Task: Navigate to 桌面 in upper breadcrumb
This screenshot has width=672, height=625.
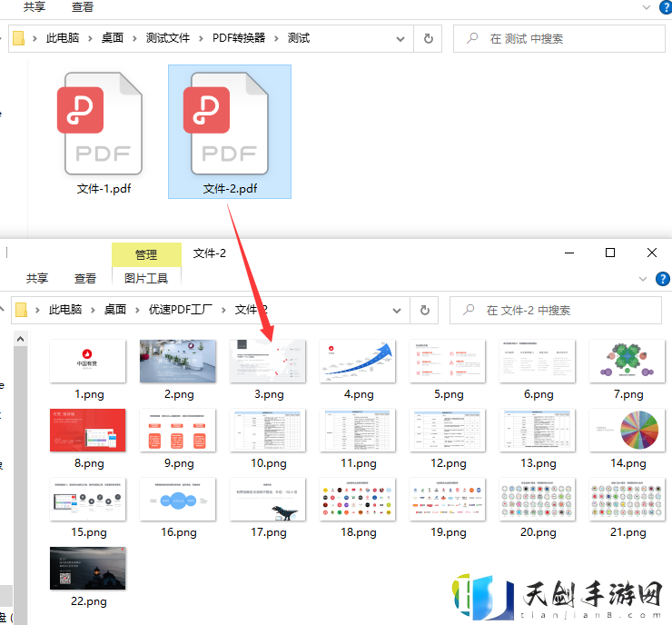Action: tap(113, 38)
